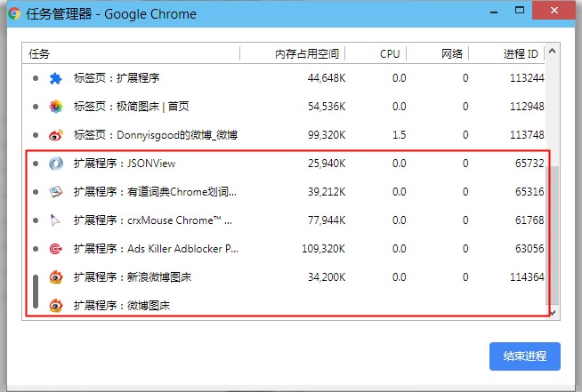The width and height of the screenshot is (582, 392).
Task: Click process ID 114364
Action: click(527, 277)
